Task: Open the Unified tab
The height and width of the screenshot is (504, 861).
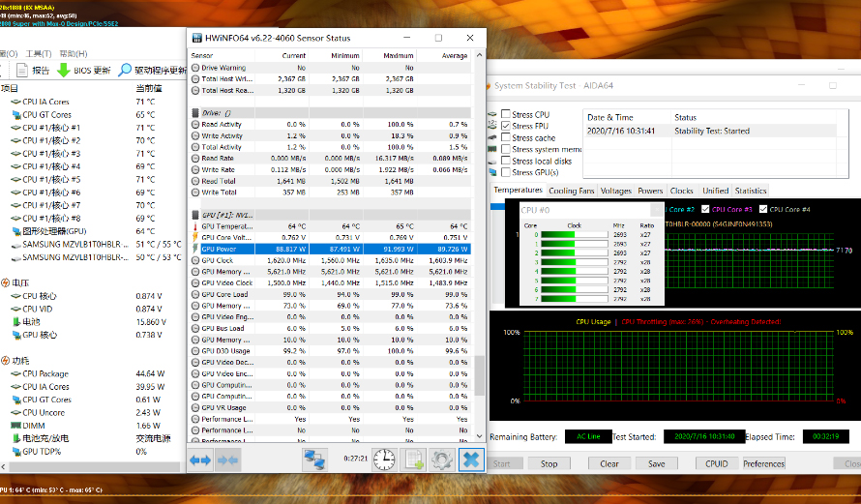Action: tap(716, 192)
